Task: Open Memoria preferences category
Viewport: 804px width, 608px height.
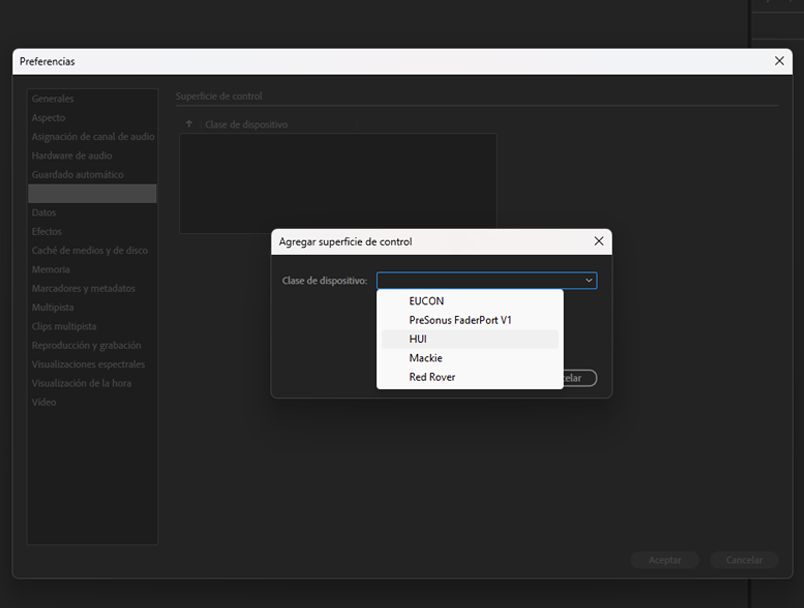Action: [x=92, y=269]
